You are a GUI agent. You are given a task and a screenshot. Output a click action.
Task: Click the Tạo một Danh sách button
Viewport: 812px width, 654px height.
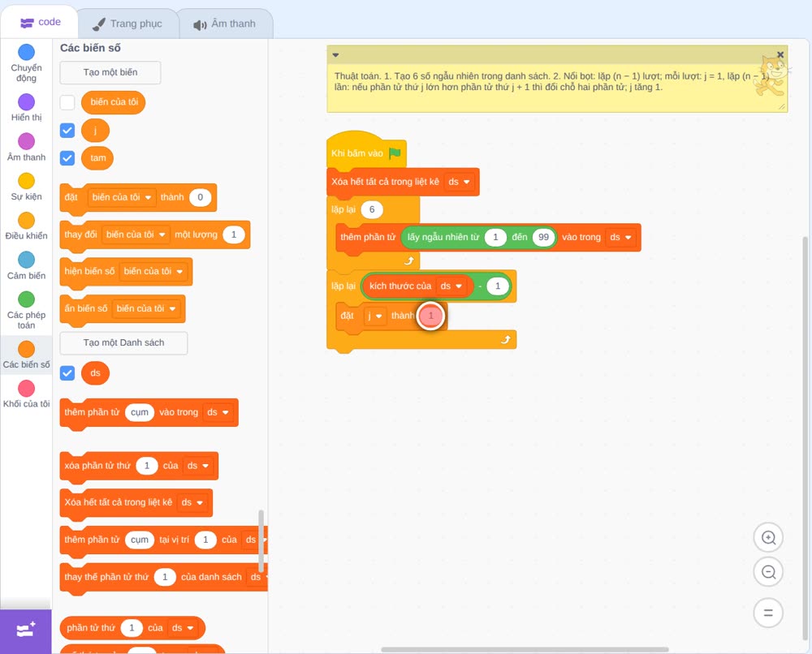tap(123, 342)
